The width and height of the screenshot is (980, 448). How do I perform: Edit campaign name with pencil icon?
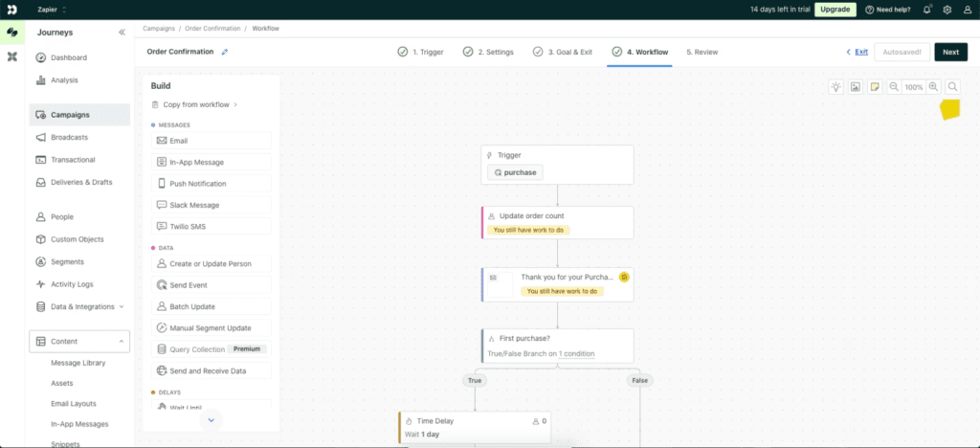pyautogui.click(x=225, y=52)
